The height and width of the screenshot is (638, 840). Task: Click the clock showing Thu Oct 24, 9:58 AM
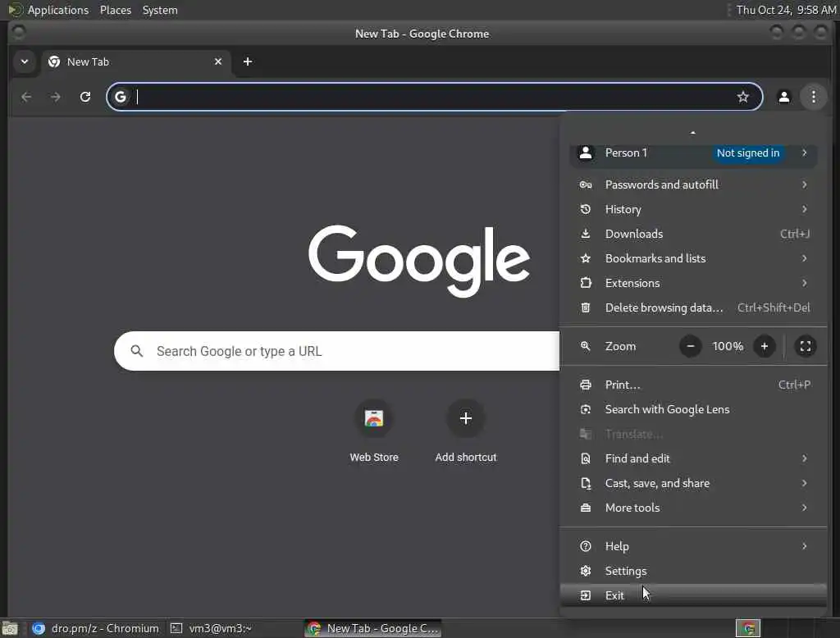[786, 10]
